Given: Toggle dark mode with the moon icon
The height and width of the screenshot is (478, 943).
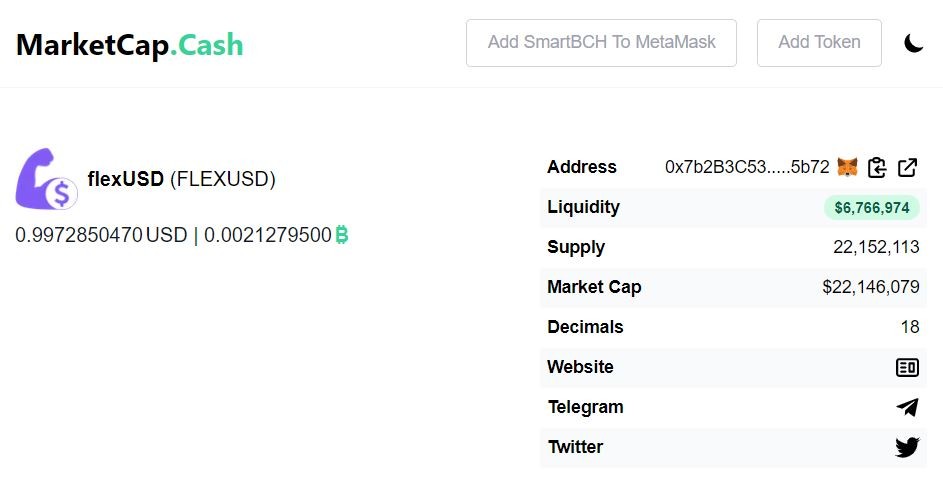Looking at the screenshot, I should 914,43.
